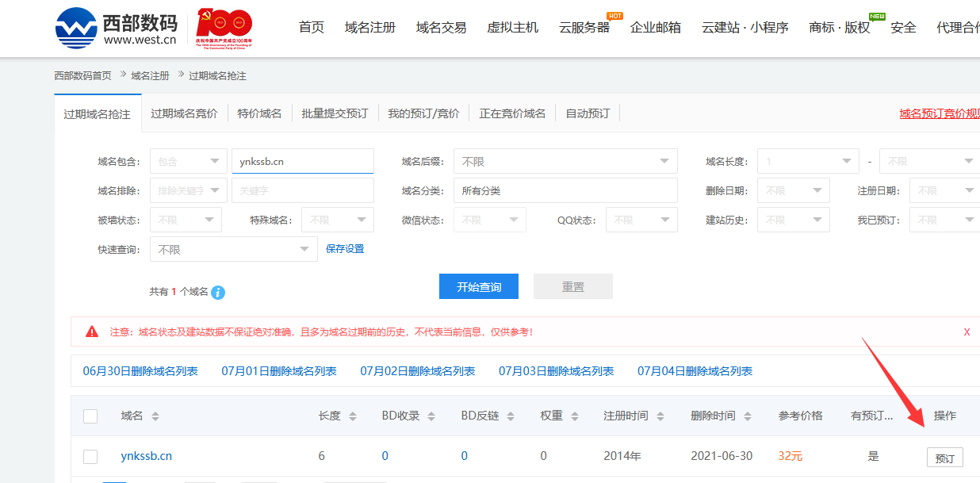Sort by BD收录 column arrows
Screen dimensions: 980x483
point(431,416)
